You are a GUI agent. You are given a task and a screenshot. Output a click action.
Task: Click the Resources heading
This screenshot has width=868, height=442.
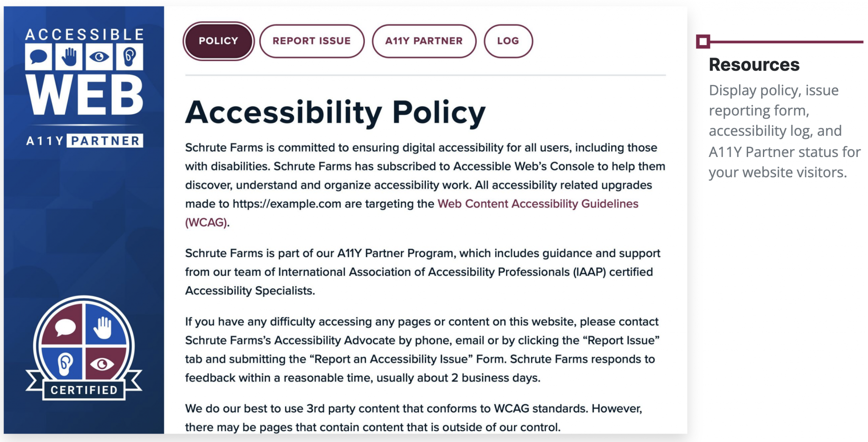point(754,65)
